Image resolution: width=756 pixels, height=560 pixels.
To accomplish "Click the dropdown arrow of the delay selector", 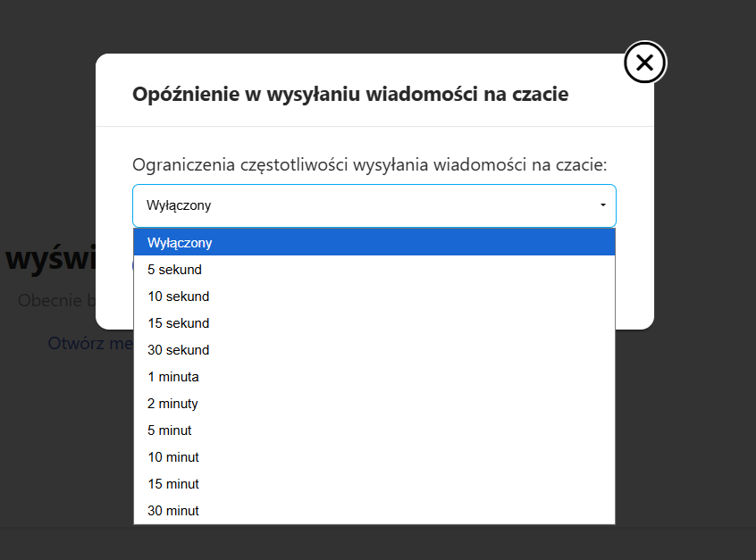I will coord(602,205).
